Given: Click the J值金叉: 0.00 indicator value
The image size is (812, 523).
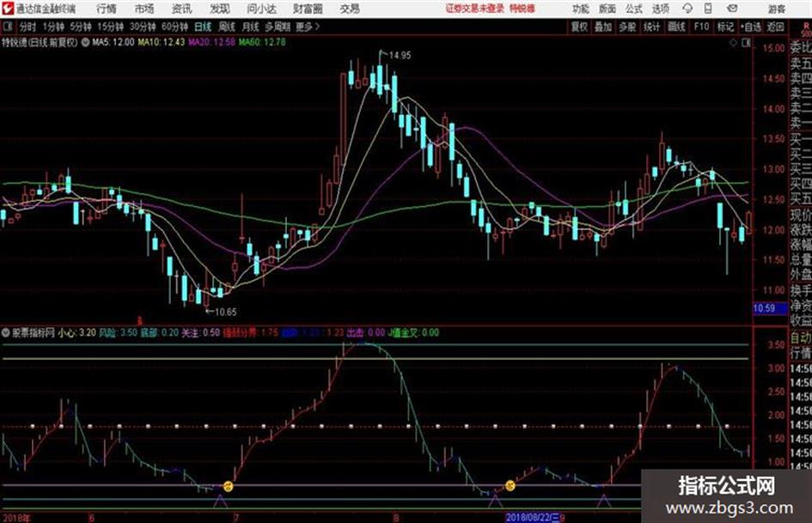Looking at the screenshot, I should [413, 332].
